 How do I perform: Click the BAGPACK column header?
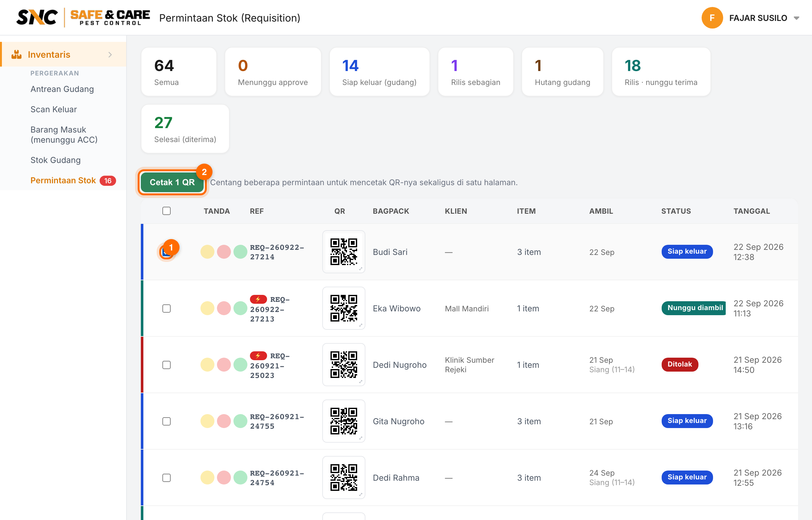coord(391,211)
